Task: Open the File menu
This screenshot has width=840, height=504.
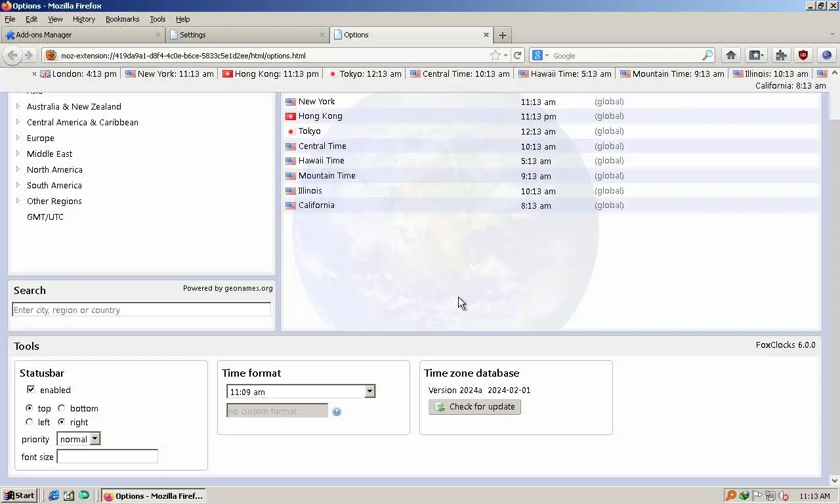Action: pyautogui.click(x=10, y=19)
